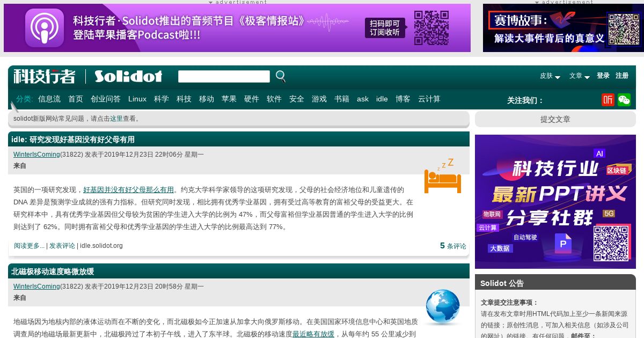Click the 文章提交注意事项 heading text
The image size is (644, 338).
509,303
